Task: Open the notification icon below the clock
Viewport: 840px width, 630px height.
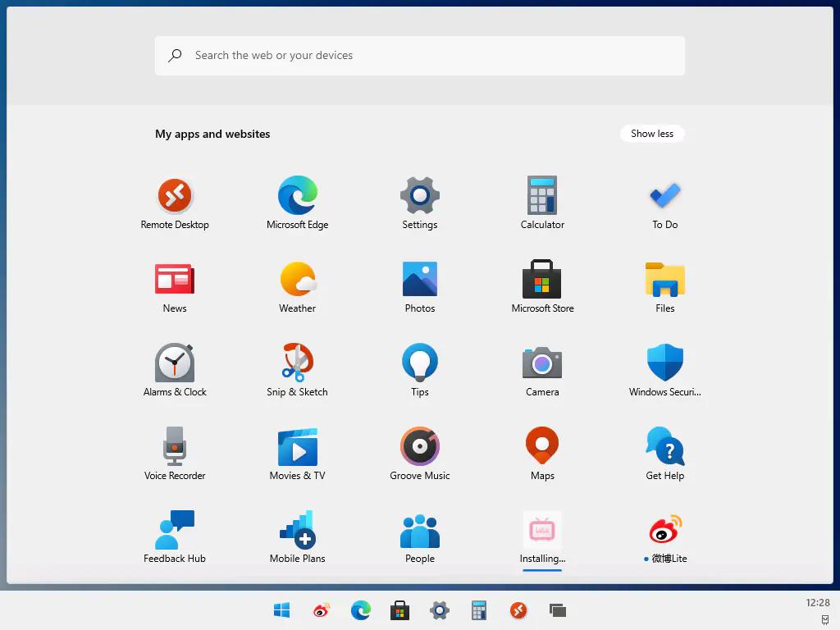Action: pyautogui.click(x=825, y=620)
